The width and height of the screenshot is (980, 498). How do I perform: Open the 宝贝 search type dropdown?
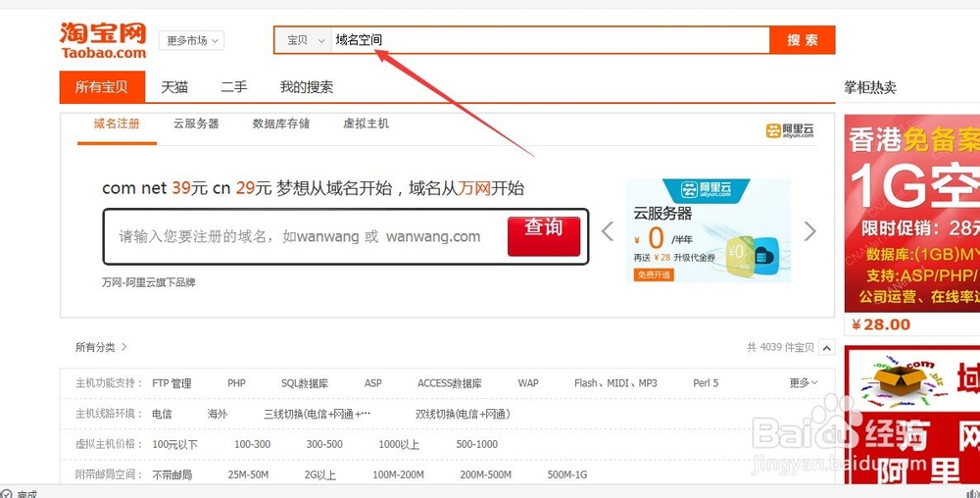point(305,40)
